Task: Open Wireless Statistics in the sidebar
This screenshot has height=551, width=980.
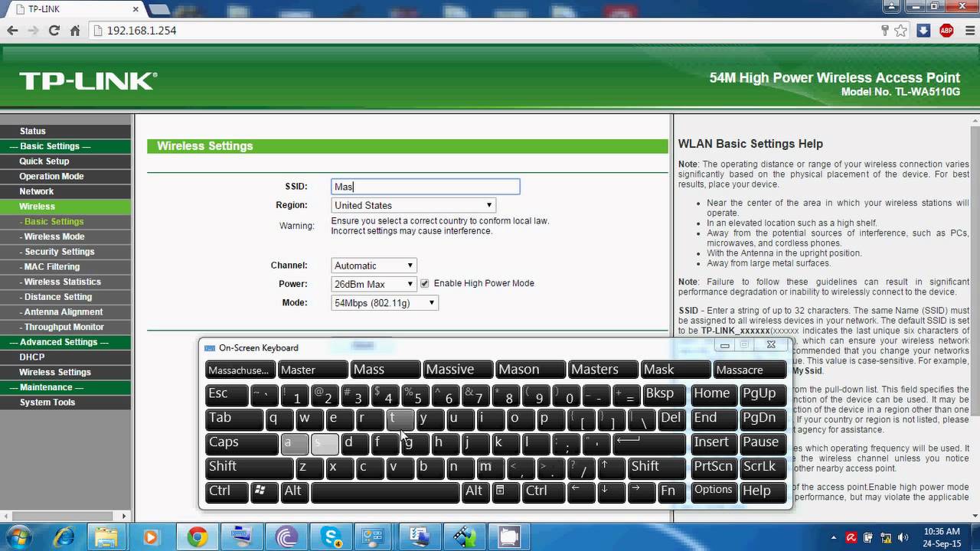Action: pos(63,282)
